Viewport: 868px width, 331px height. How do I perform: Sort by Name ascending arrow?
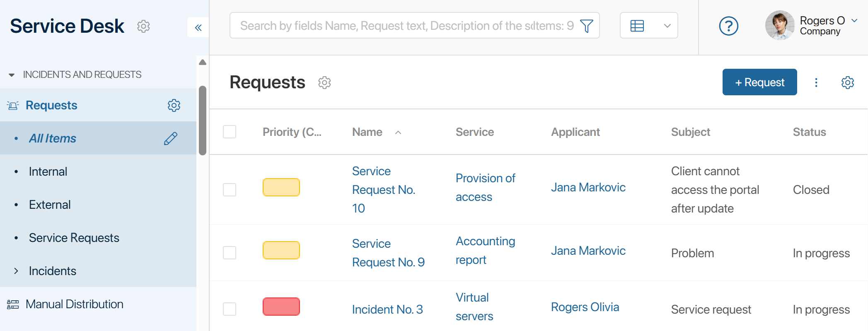[398, 133]
